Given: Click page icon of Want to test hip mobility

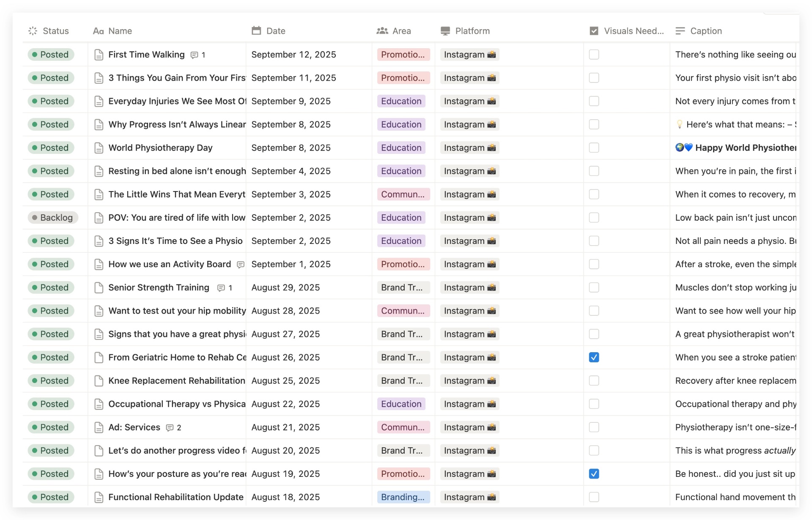Looking at the screenshot, I should (99, 311).
